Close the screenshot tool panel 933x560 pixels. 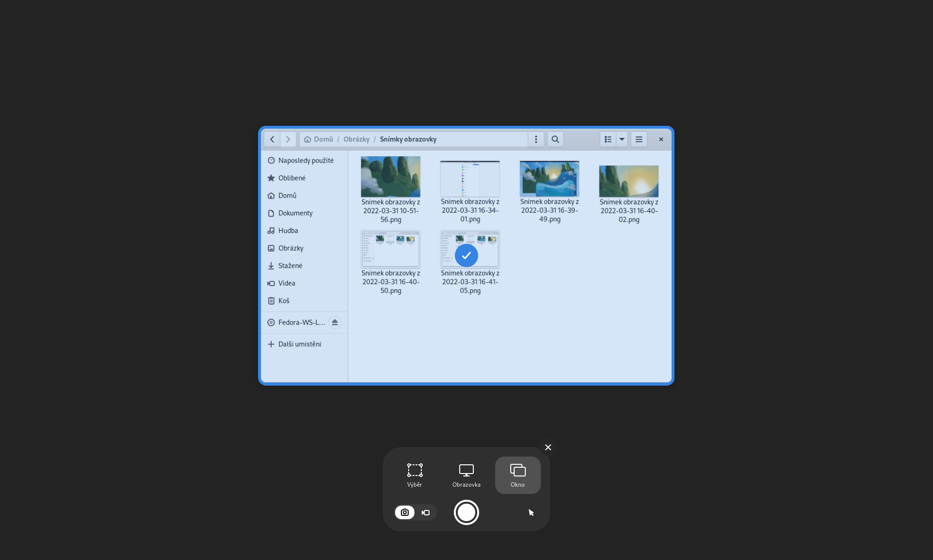(548, 447)
